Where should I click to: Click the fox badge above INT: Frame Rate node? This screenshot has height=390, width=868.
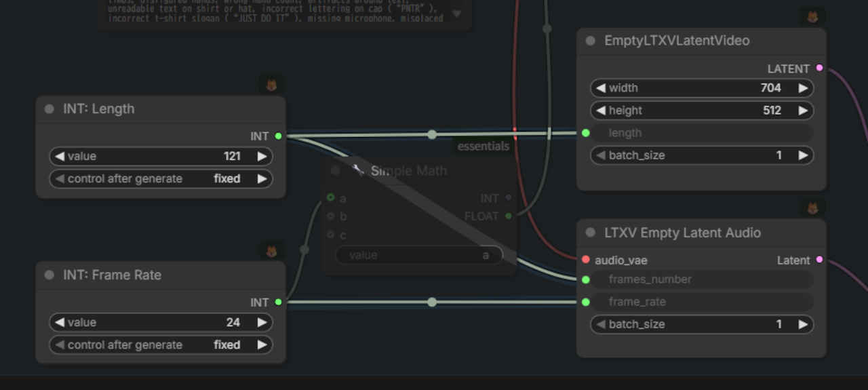[272, 251]
